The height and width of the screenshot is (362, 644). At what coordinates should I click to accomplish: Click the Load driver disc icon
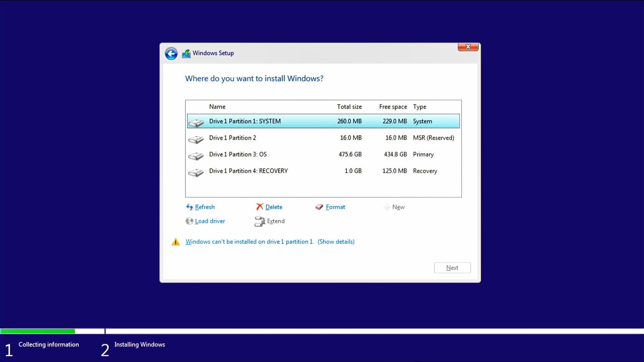click(190, 221)
